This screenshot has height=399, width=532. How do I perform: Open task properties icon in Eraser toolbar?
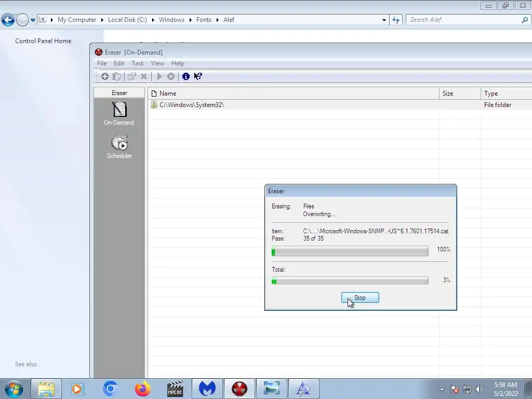[x=131, y=76]
